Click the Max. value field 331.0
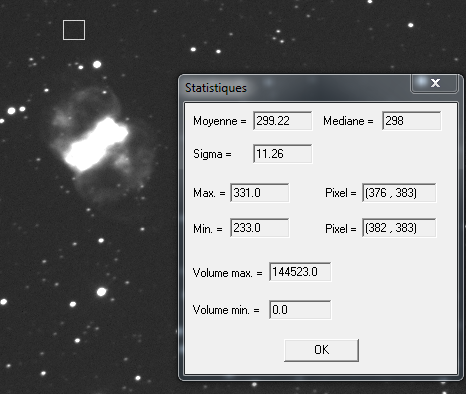466x394 pixels. coord(260,193)
